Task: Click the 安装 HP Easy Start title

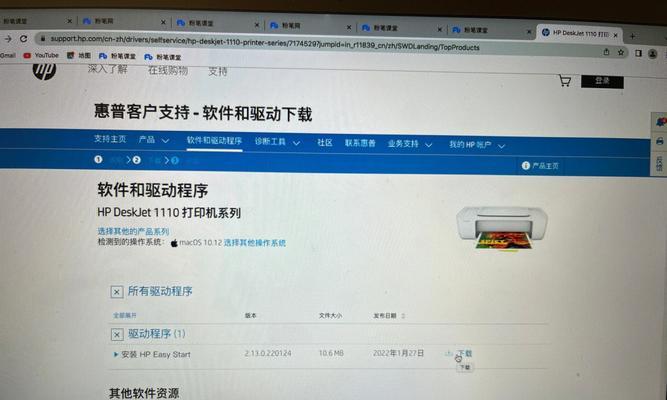Action: click(156, 354)
